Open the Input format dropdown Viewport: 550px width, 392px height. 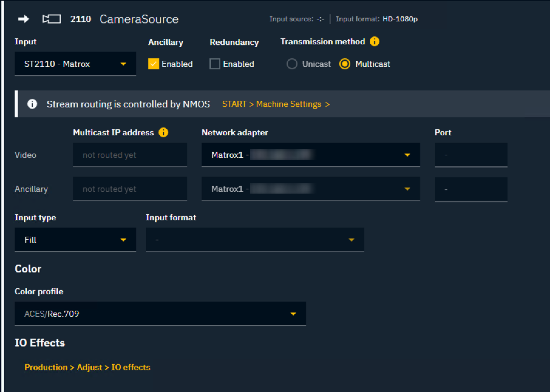point(255,240)
